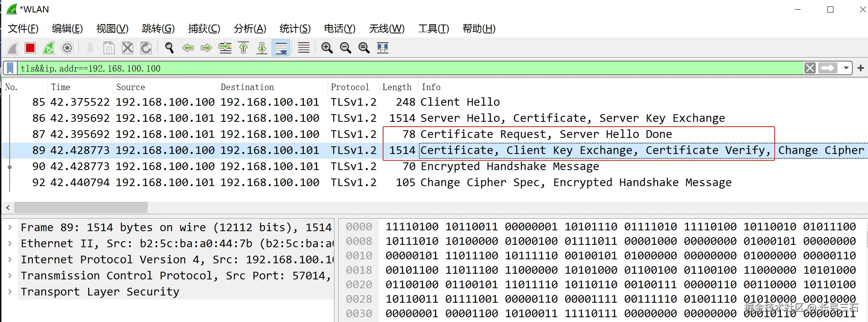Screen dimensions: 868x322
Task: Click the tls display filter field
Action: pyautogui.click(x=410, y=68)
